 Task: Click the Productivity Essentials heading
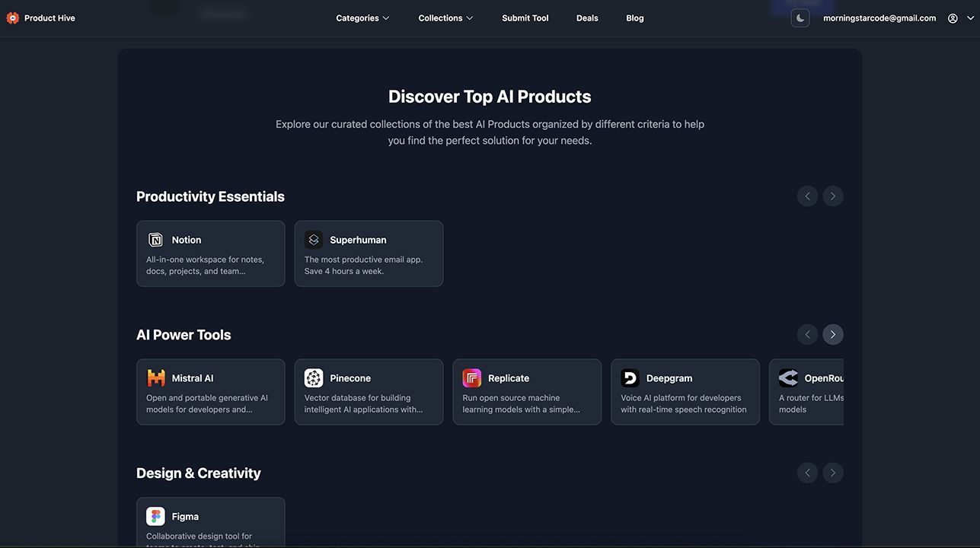tap(210, 196)
